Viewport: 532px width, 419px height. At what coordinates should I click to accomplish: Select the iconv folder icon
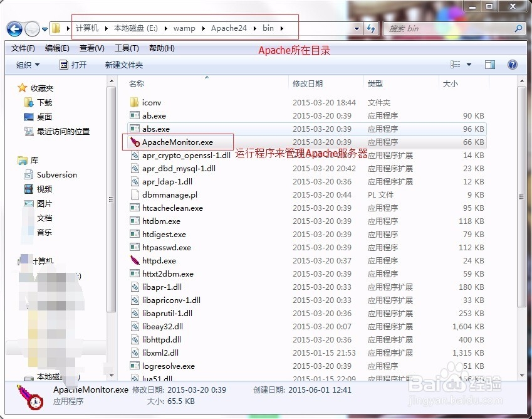point(134,102)
